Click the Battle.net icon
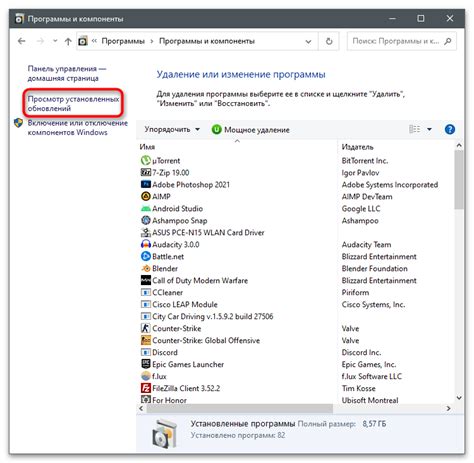Screen dimensions: 474x463 click(x=146, y=257)
